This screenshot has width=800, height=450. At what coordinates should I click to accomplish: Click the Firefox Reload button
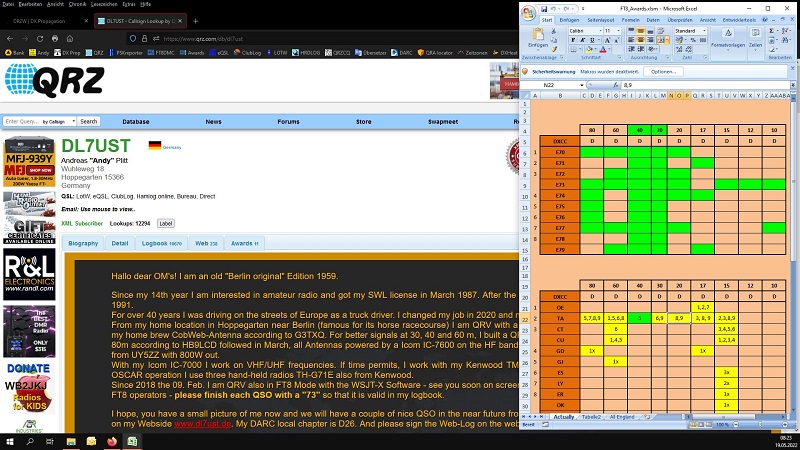point(40,38)
